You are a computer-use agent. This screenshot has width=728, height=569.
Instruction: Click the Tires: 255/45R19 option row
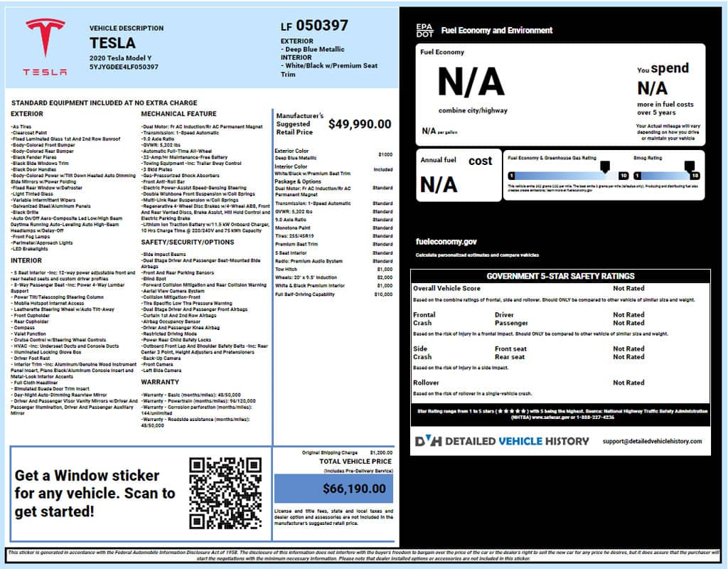click(x=333, y=236)
